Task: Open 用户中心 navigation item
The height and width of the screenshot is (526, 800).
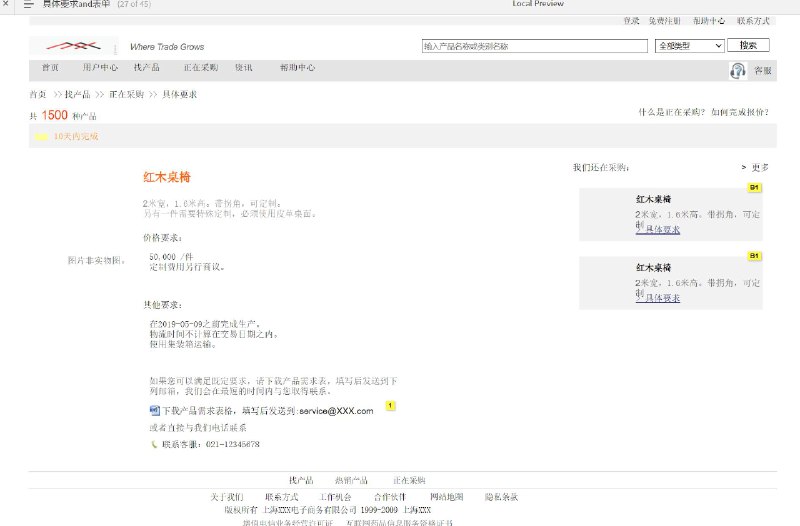Action: (x=100, y=67)
